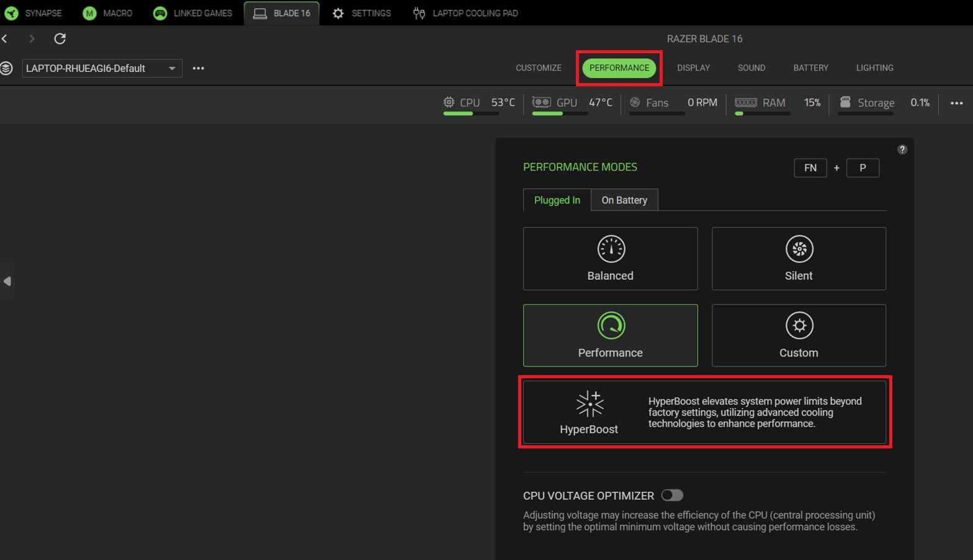Image resolution: width=973 pixels, height=560 pixels.
Task: Activate the HyperBoost mode icon
Action: coord(589,404)
